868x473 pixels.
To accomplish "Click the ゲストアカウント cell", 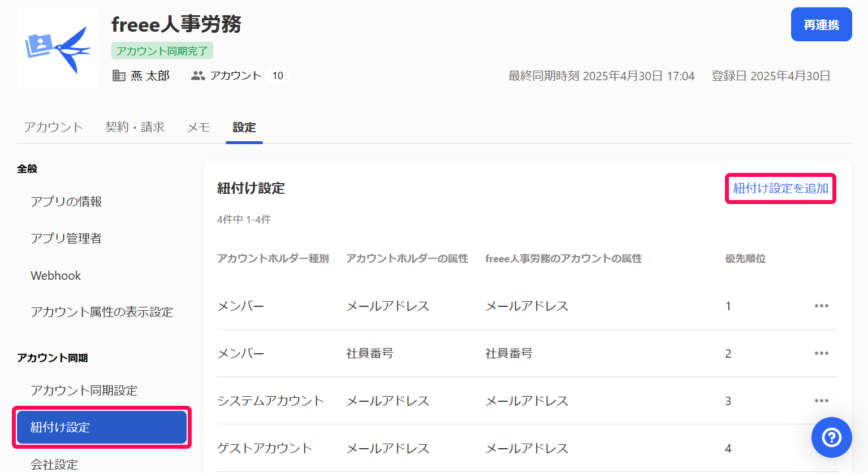I will point(265,448).
